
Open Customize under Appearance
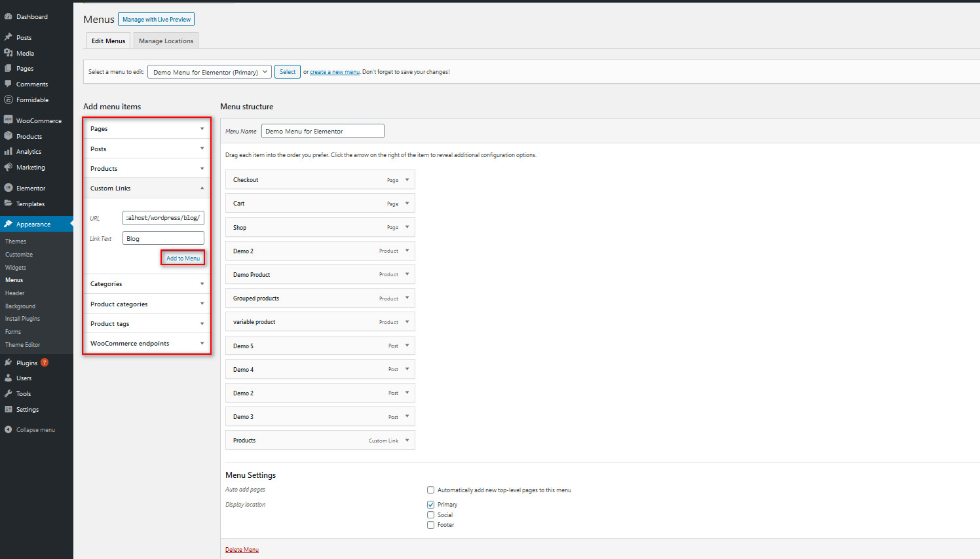[x=19, y=255]
